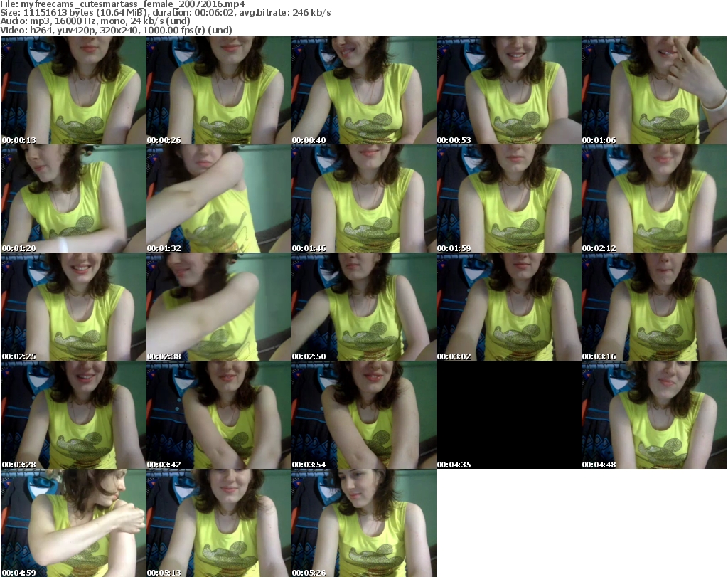Click the thumbnail at 00:02:25
728x577 pixels.
tap(74, 307)
